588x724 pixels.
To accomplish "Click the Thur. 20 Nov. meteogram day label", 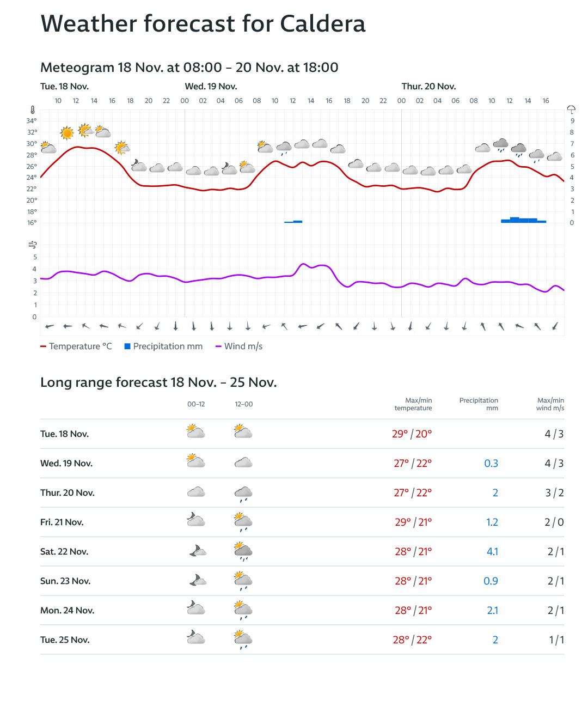I will pos(428,86).
